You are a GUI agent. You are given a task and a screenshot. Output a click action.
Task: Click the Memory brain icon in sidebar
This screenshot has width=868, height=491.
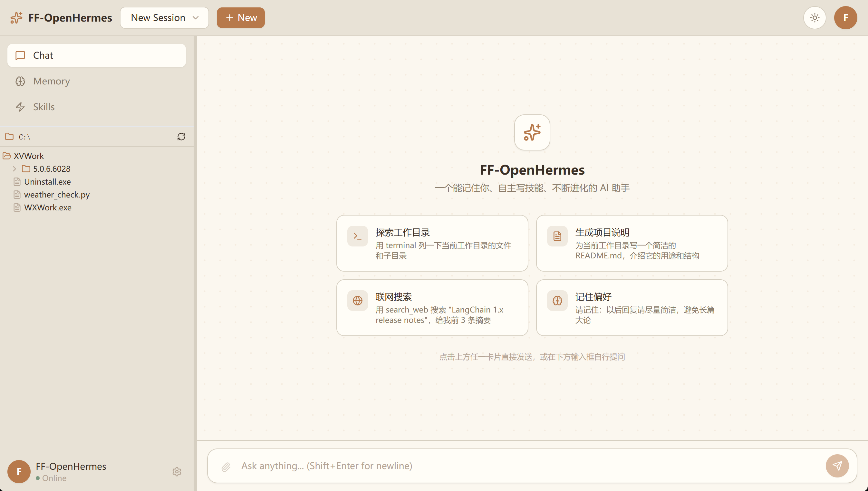tap(20, 81)
